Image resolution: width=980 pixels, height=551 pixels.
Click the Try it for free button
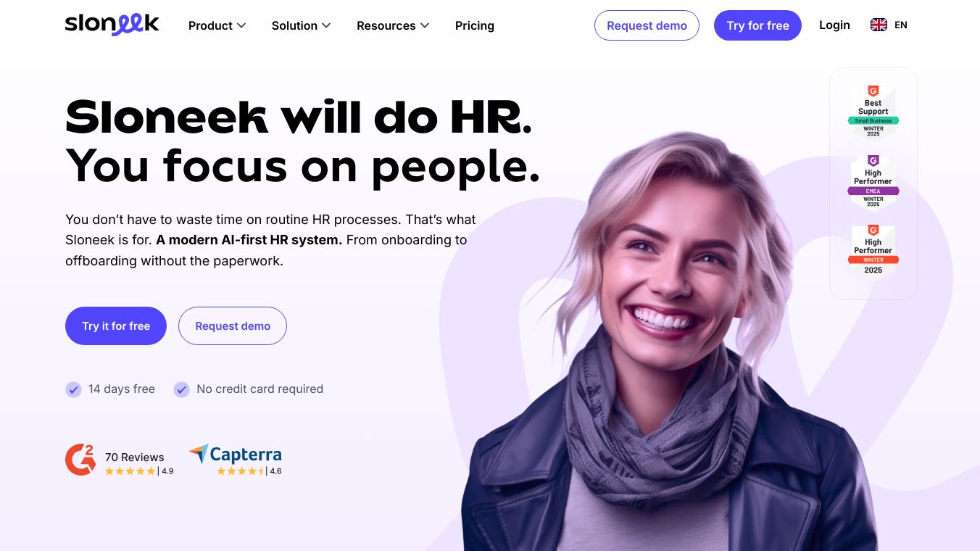[116, 326]
